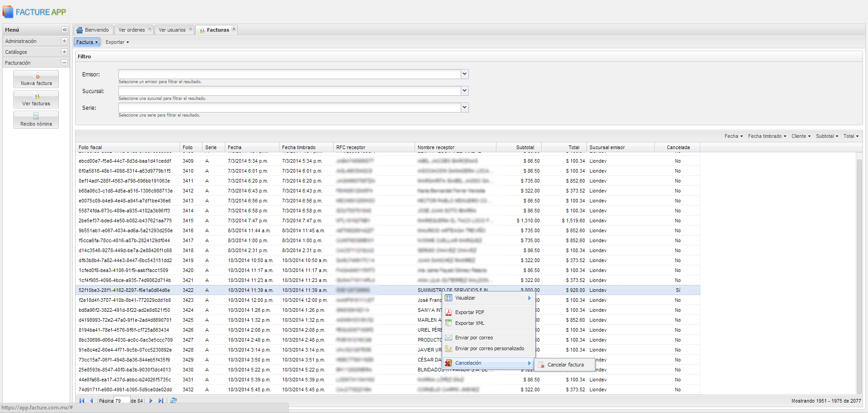Jump to the last page of invoices

pos(161,401)
